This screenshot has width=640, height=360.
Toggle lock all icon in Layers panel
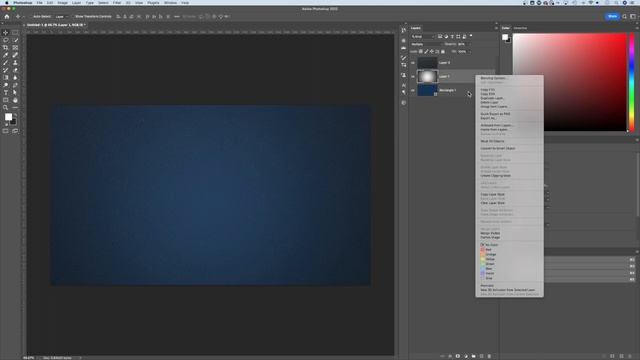[443, 51]
